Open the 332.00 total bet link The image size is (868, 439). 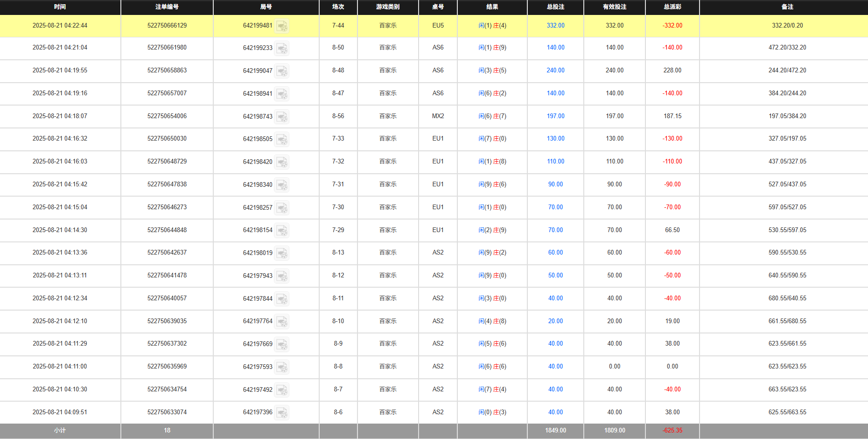pyautogui.click(x=555, y=26)
